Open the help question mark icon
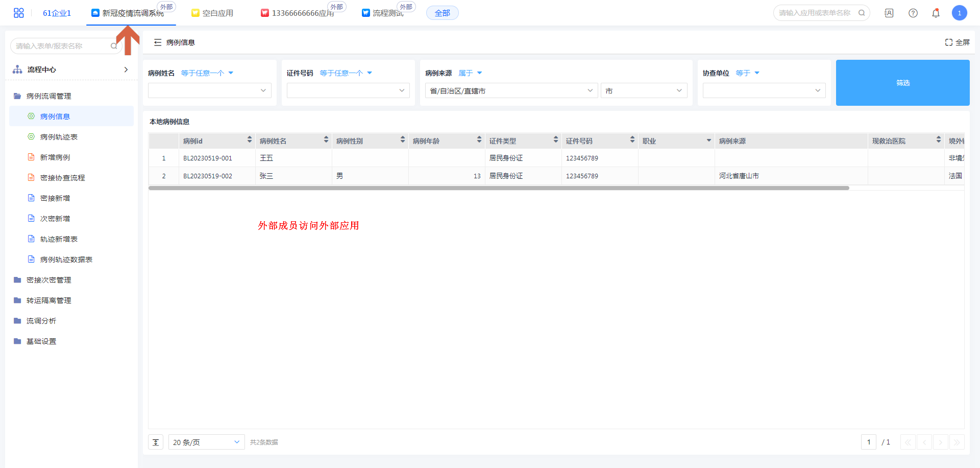The height and width of the screenshot is (468, 980). click(x=913, y=13)
